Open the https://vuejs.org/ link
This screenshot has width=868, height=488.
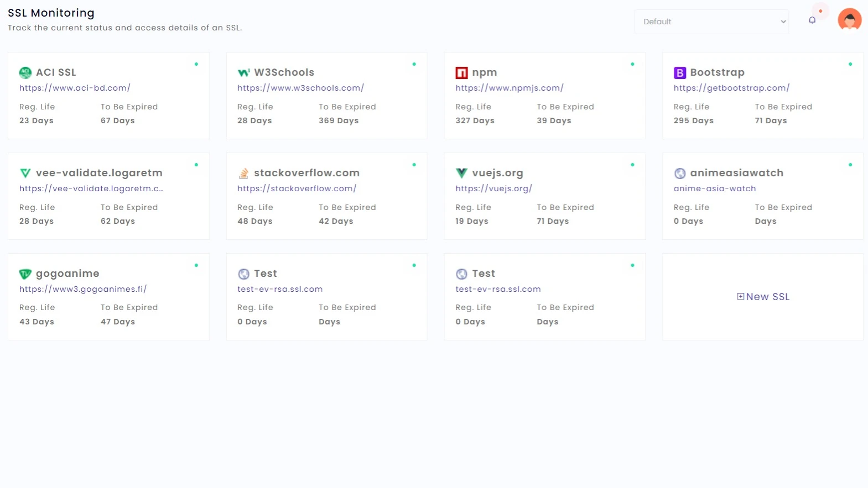(x=493, y=188)
